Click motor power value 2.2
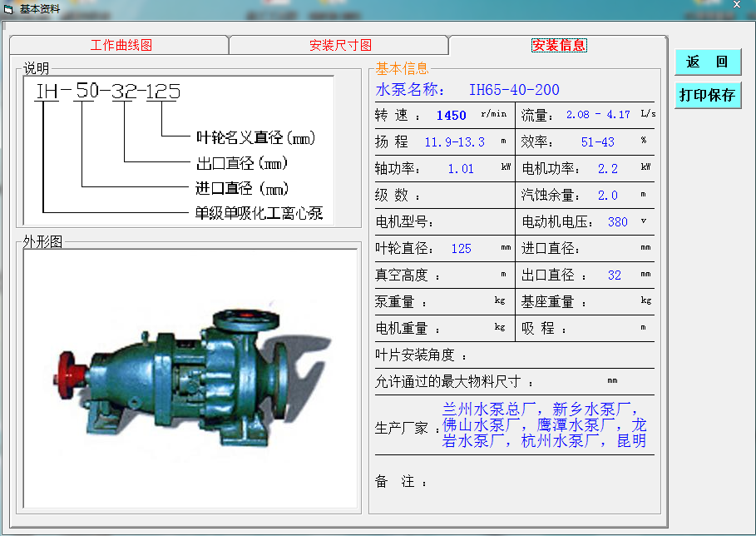The width and height of the screenshot is (756, 536). point(607,169)
